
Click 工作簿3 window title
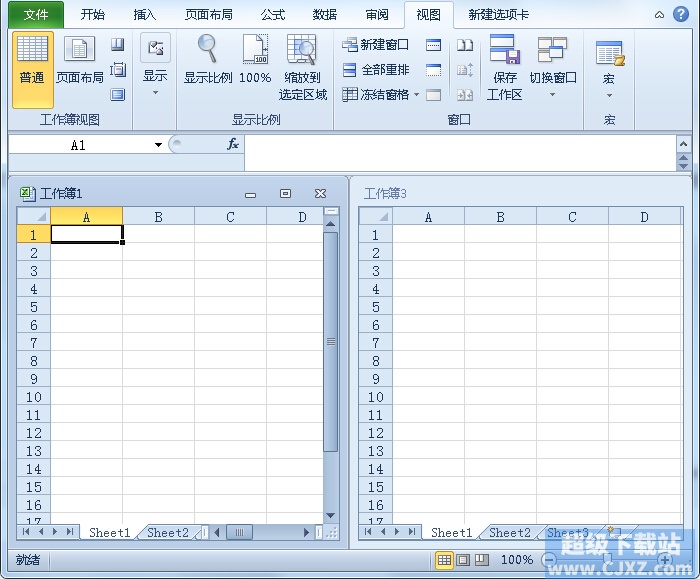click(385, 193)
